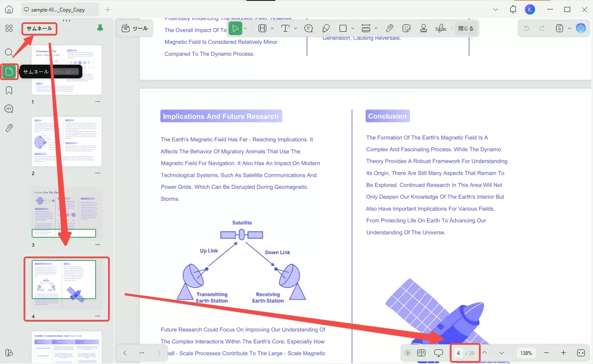Image resolution: width=593 pixels, height=364 pixels.
Task: Expand the measure tool dropdown
Action: 376,28
